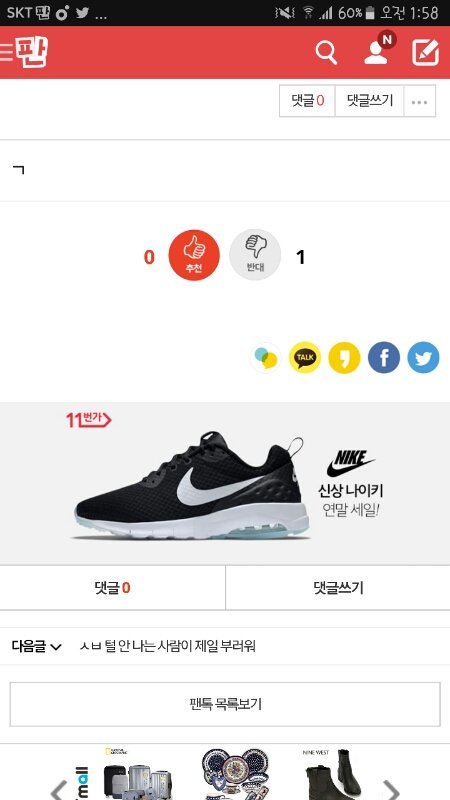
Task: Toggle the gray 반대 thumbs-down button
Action: click(255, 255)
